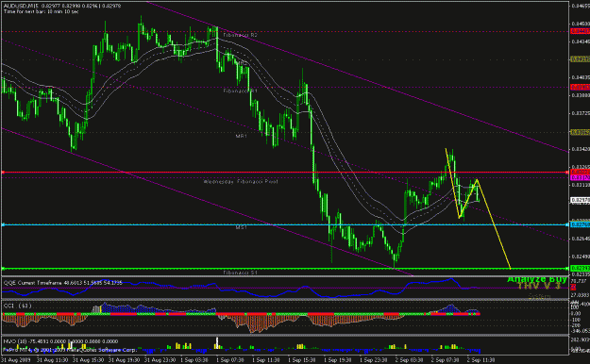The image size is (590, 364).
Task: Click the '31 Aug 11:30' time axis label
Action: [52, 360]
